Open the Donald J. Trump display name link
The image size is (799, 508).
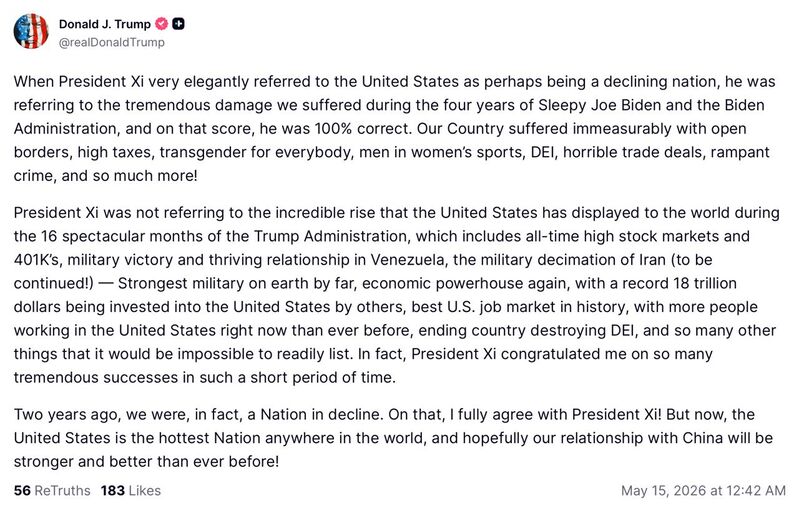click(104, 24)
